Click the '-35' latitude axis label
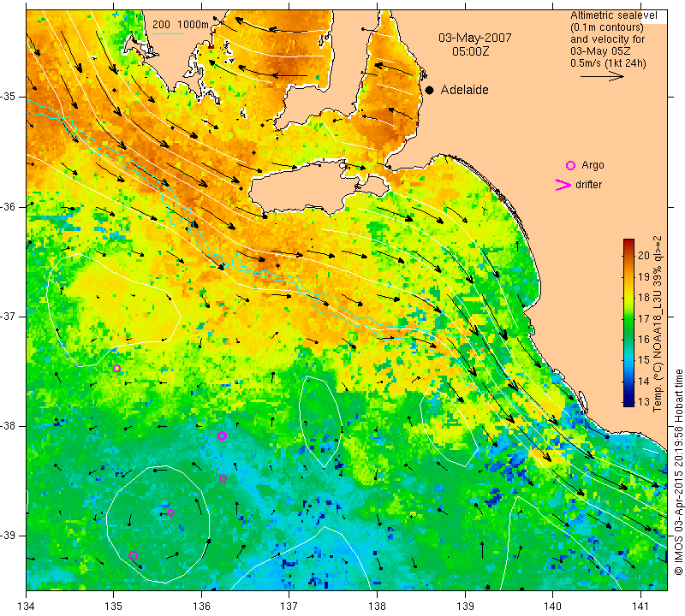Image resolution: width=685 pixels, height=616 pixels. (9, 97)
